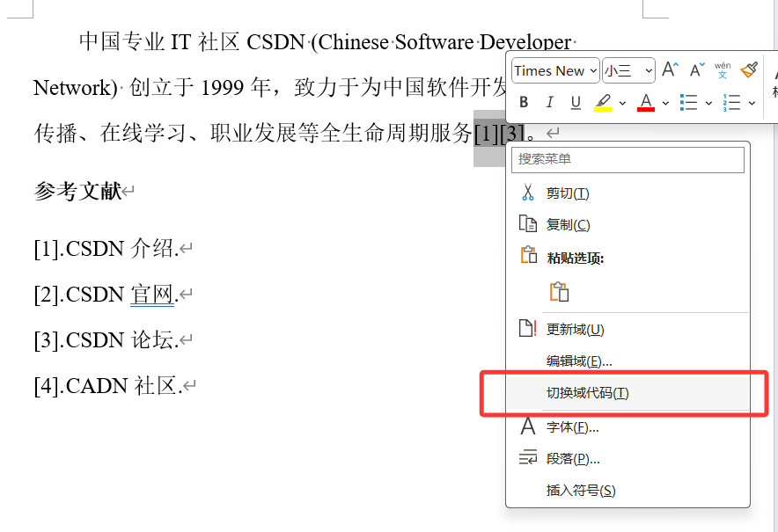Screen dimensions: 778x532
Task: Click the paragraph lines icon
Action: (x=528, y=457)
